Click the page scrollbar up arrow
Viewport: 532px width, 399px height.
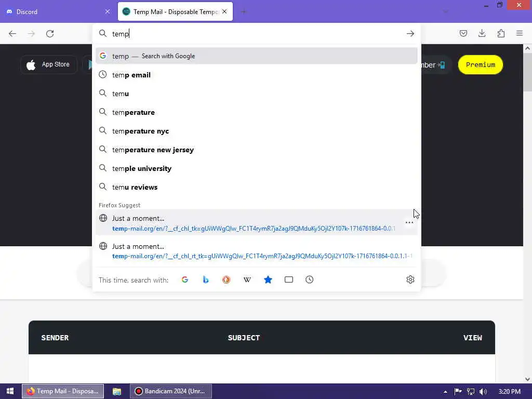click(527, 48)
